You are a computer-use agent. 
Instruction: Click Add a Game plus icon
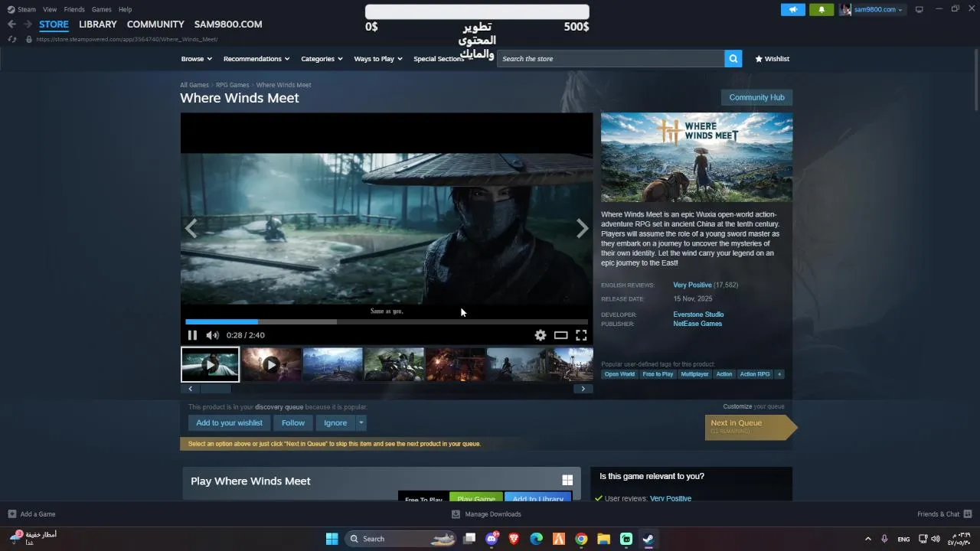coord(11,514)
